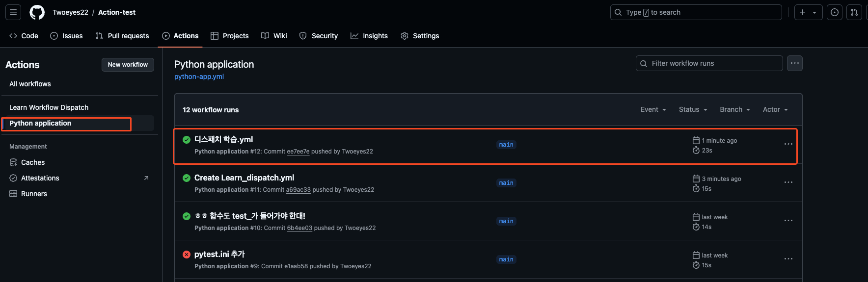This screenshot has width=868, height=282.
Task: Click the New workflow button
Action: (x=128, y=65)
